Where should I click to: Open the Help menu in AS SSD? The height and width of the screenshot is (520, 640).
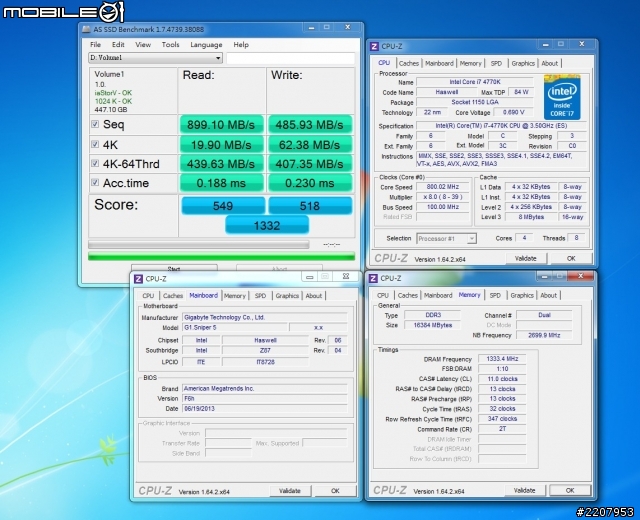click(241, 44)
